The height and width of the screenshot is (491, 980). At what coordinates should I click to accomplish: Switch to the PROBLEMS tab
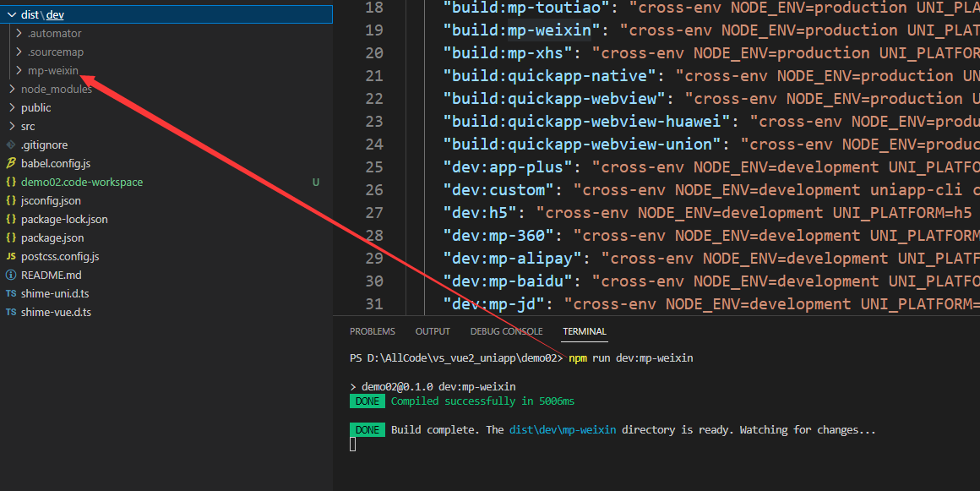click(373, 331)
